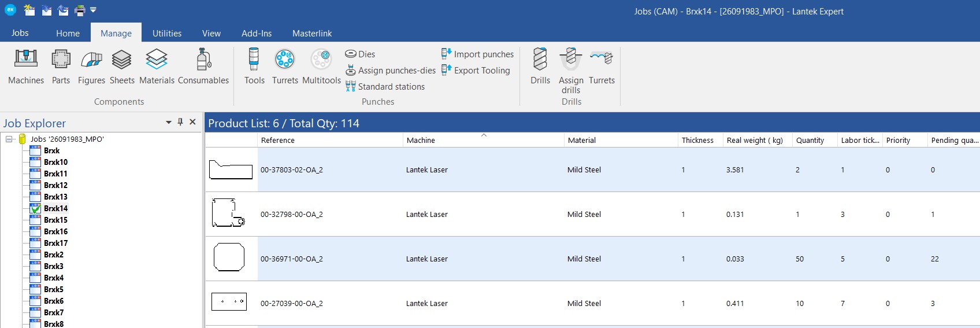The image size is (980, 328).
Task: Close the Job Explorer panel
Action: (192, 122)
